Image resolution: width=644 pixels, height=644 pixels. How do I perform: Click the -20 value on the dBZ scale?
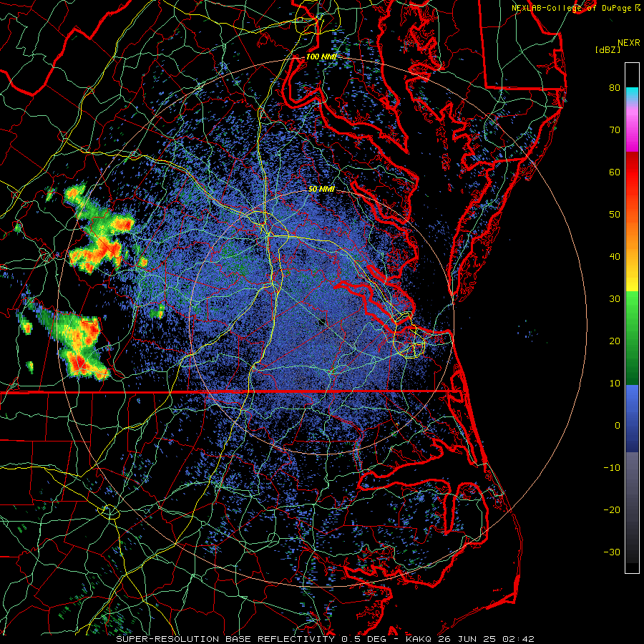pyautogui.click(x=612, y=509)
